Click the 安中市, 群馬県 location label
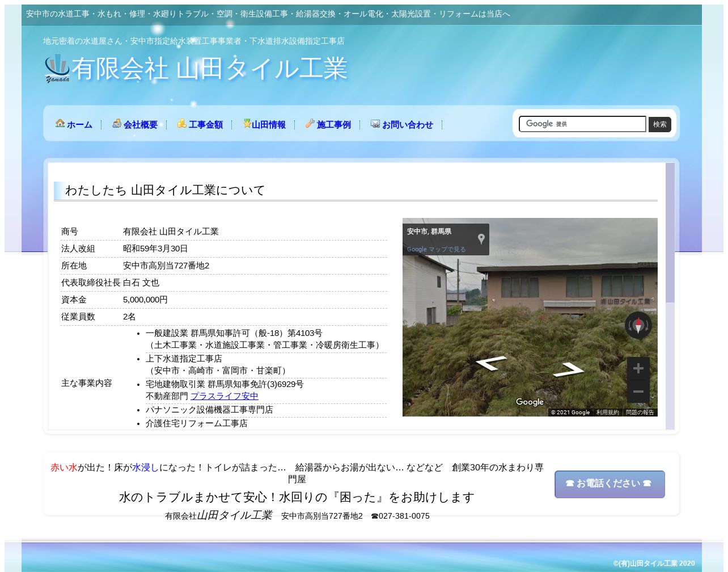728x572 pixels. 429,232
